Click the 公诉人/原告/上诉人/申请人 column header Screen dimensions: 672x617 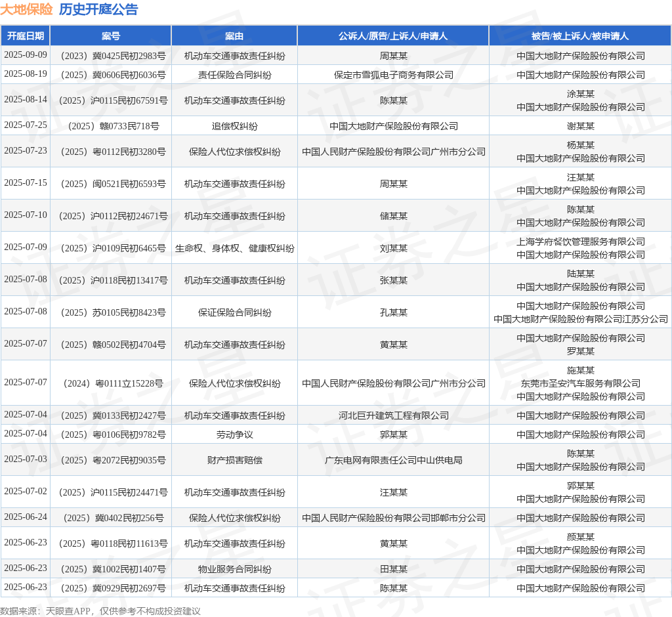[x=393, y=36]
